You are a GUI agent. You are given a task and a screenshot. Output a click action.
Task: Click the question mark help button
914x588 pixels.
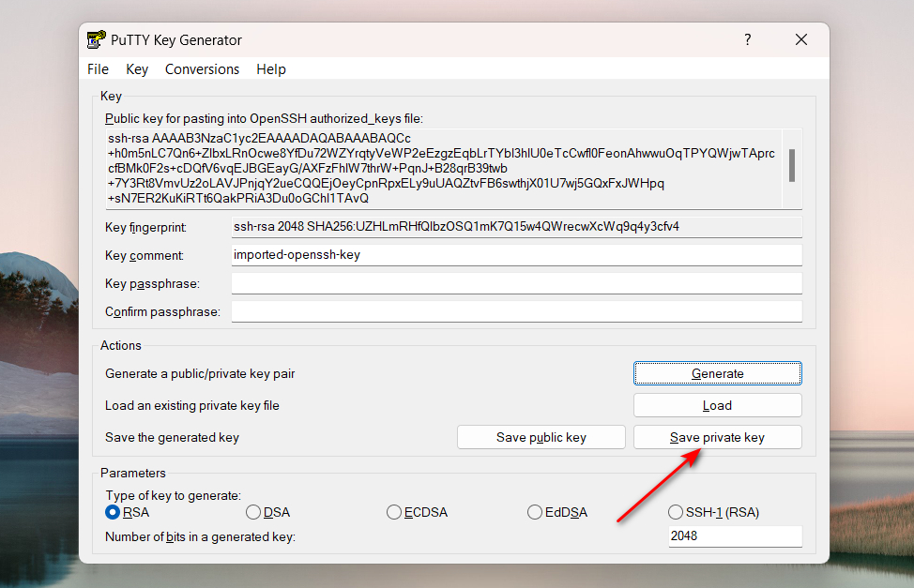point(747,39)
